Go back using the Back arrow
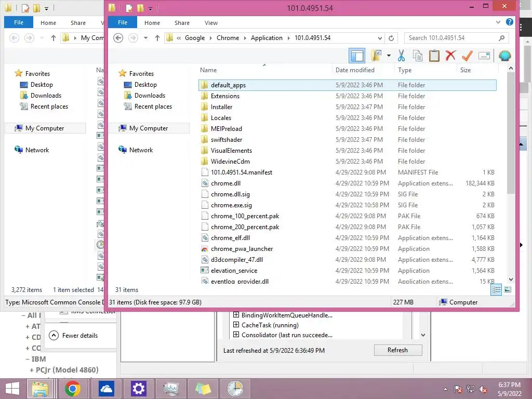This screenshot has width=532, height=399. point(118,37)
